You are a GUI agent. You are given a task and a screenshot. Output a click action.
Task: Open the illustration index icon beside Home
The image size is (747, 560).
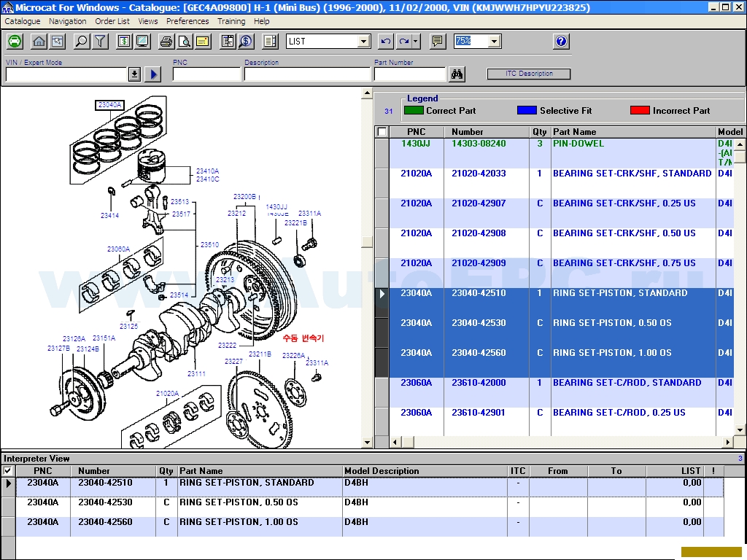coord(58,42)
